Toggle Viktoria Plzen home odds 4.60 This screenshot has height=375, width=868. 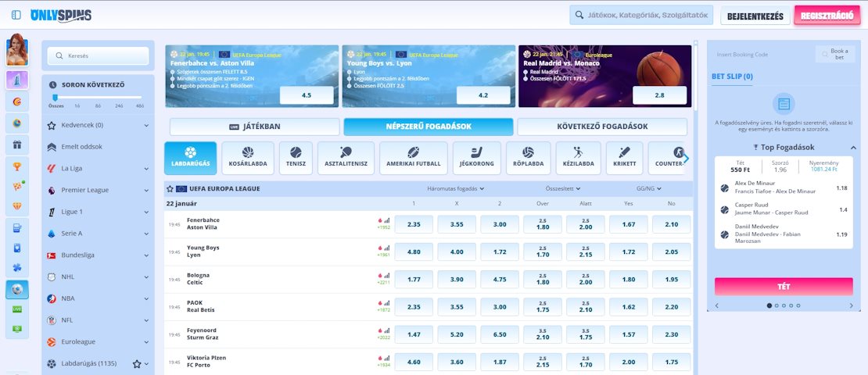pyautogui.click(x=414, y=362)
